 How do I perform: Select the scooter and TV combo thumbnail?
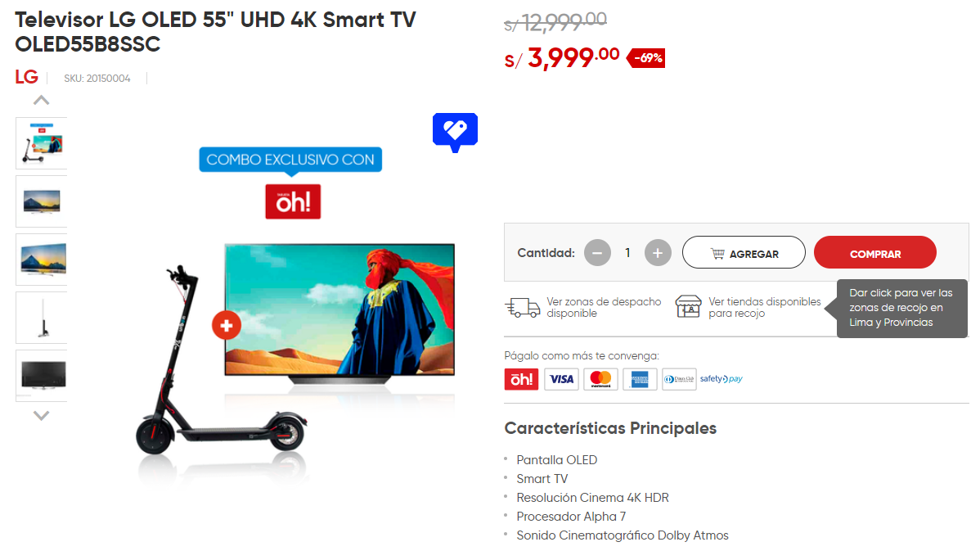click(x=41, y=143)
